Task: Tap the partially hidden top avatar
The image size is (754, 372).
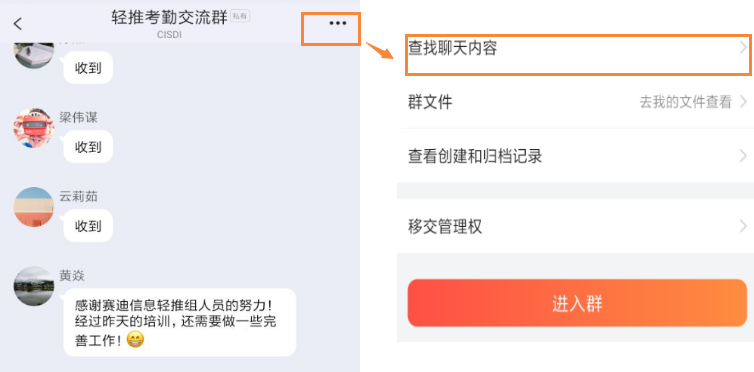Action: [x=33, y=55]
